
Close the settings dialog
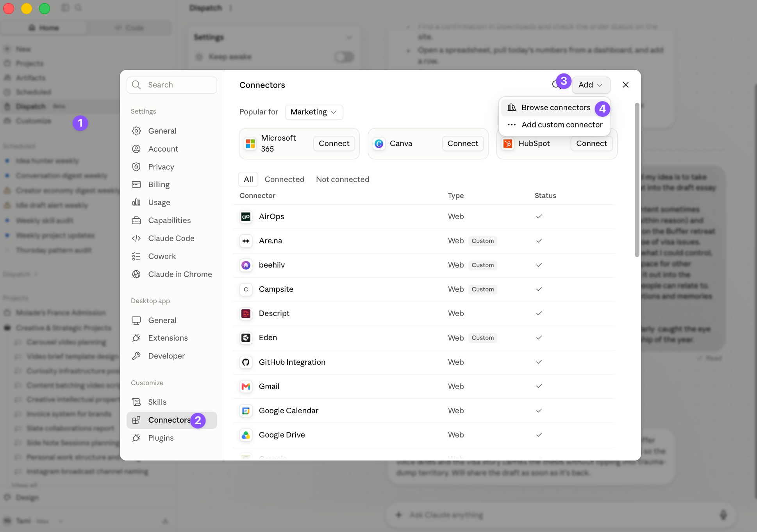[x=625, y=85]
